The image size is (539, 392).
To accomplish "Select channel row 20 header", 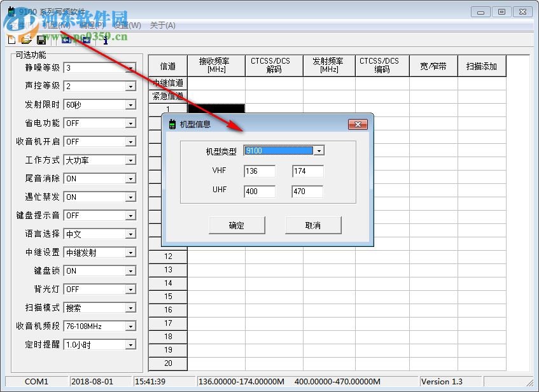I will [168, 364].
